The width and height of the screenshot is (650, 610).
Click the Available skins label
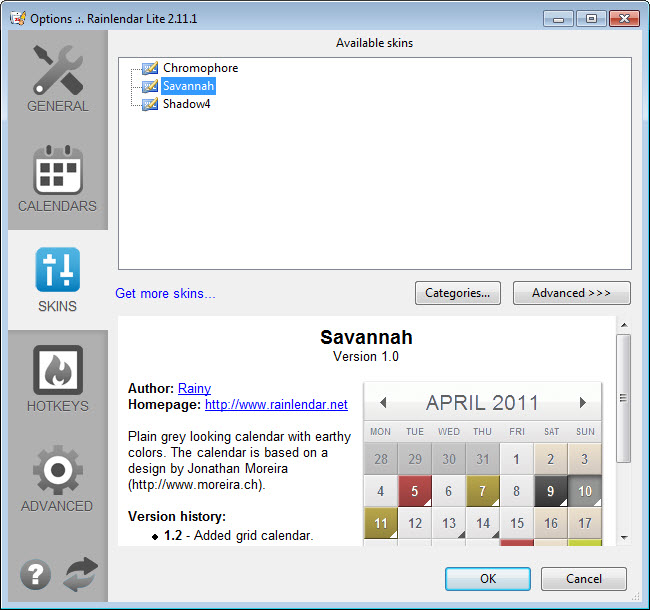(374, 43)
